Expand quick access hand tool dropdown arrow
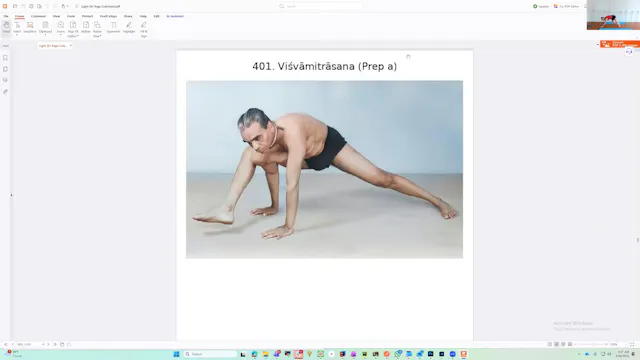640x360 pixels. pyautogui.click(x=67, y=6)
